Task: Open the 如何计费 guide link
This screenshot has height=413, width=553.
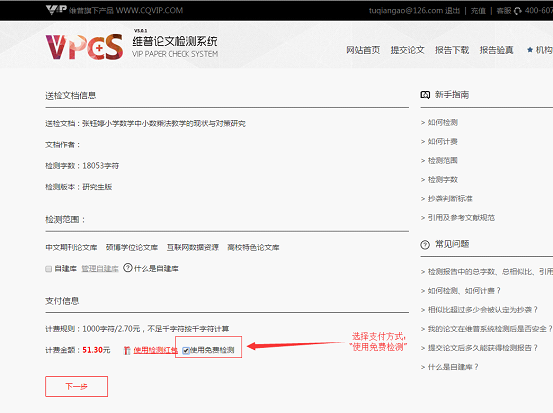Action: tap(443, 141)
